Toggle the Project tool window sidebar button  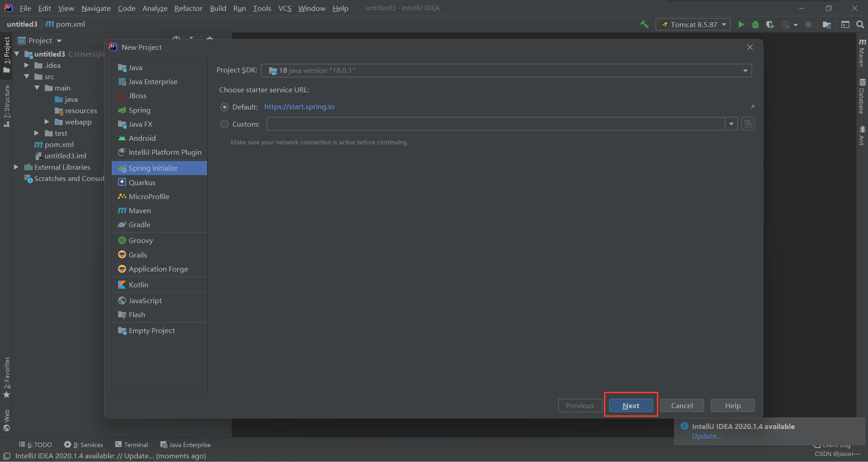pos(6,55)
